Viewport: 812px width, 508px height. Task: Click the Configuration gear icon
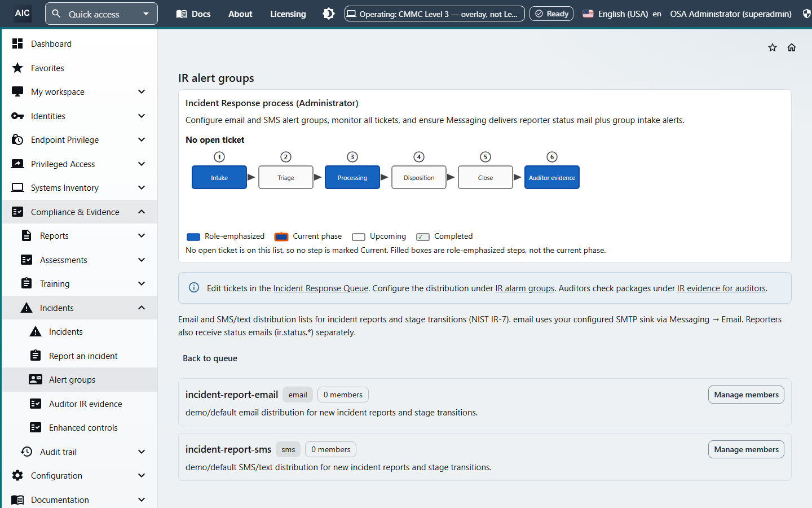pyautogui.click(x=17, y=475)
